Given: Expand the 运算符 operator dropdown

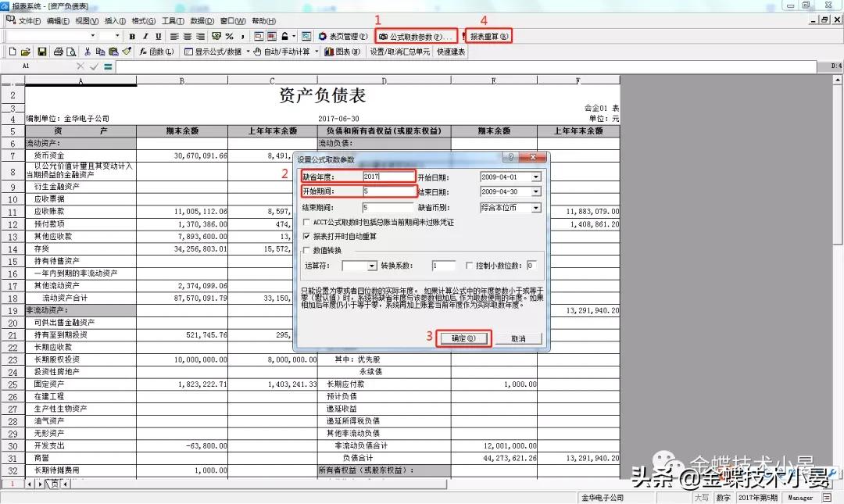Looking at the screenshot, I should coord(373,264).
